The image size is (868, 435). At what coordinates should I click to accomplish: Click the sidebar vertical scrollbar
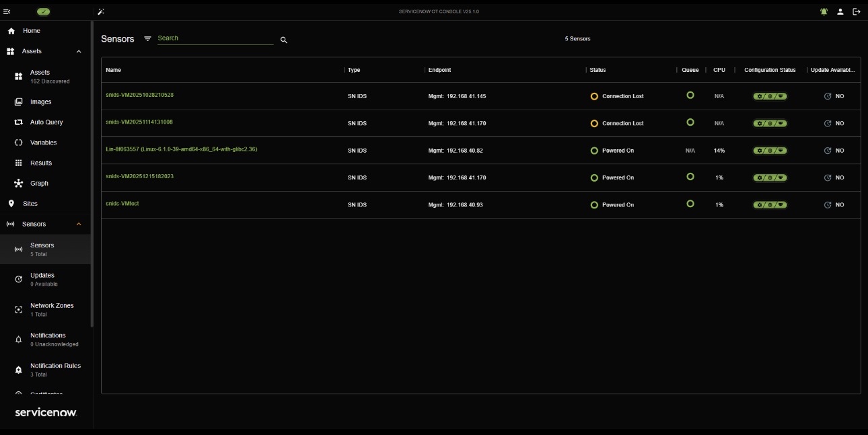[x=92, y=175]
